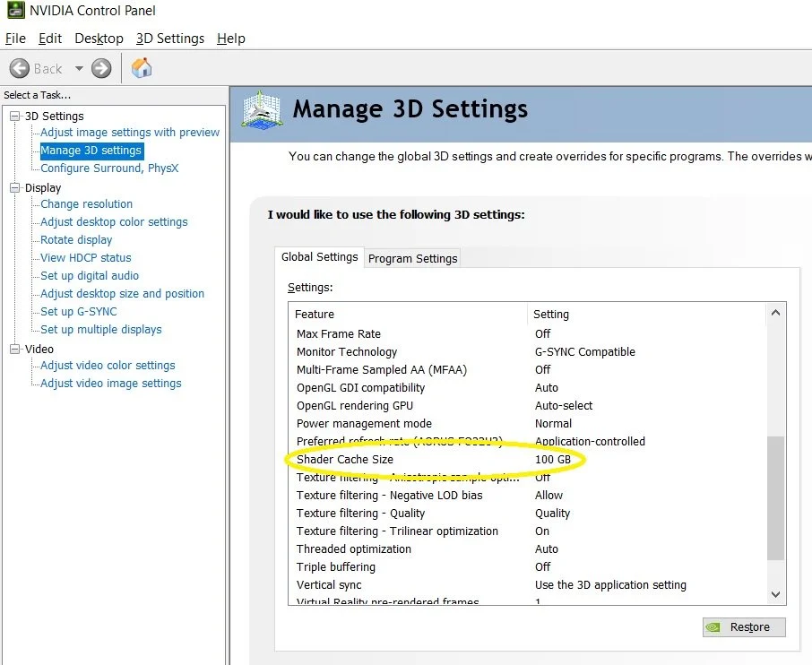The width and height of the screenshot is (812, 665).
Task: Open View HDCP status
Action: 86,258
